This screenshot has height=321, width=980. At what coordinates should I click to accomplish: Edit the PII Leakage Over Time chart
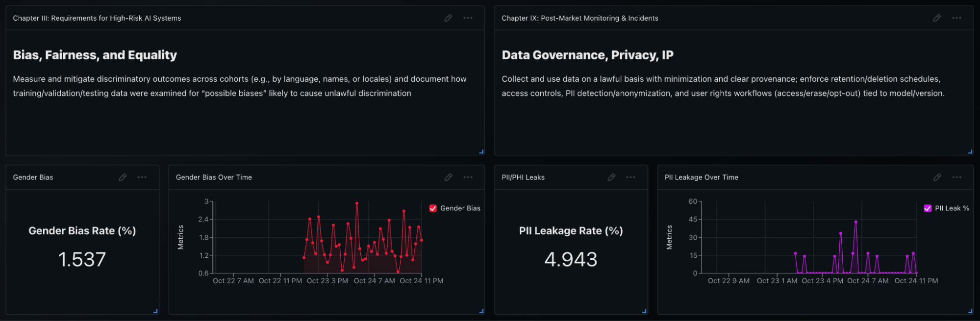(x=937, y=177)
